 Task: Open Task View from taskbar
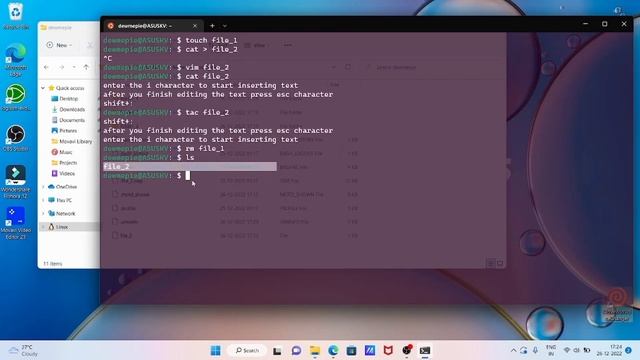coord(277,350)
